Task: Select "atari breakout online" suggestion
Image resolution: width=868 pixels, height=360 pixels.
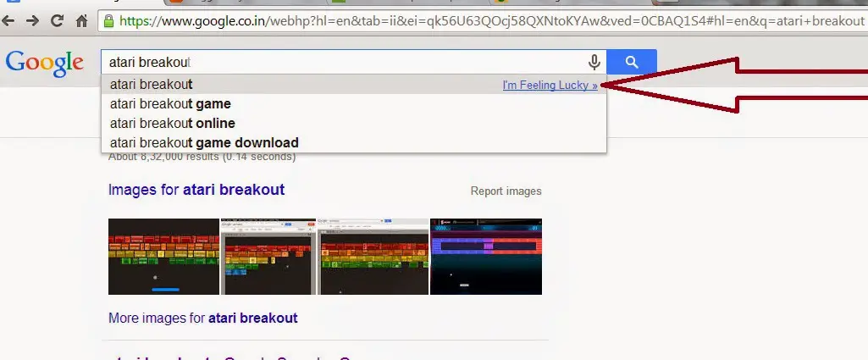Action: pyautogui.click(x=354, y=123)
